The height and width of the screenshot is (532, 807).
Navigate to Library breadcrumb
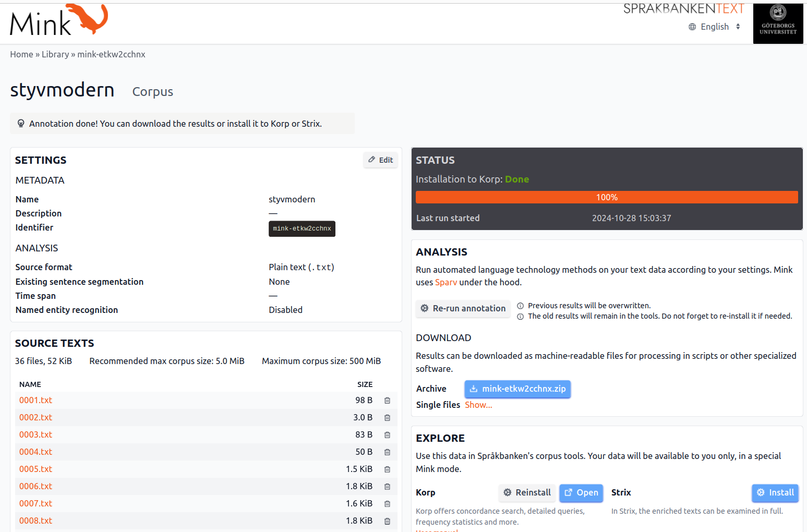55,54
